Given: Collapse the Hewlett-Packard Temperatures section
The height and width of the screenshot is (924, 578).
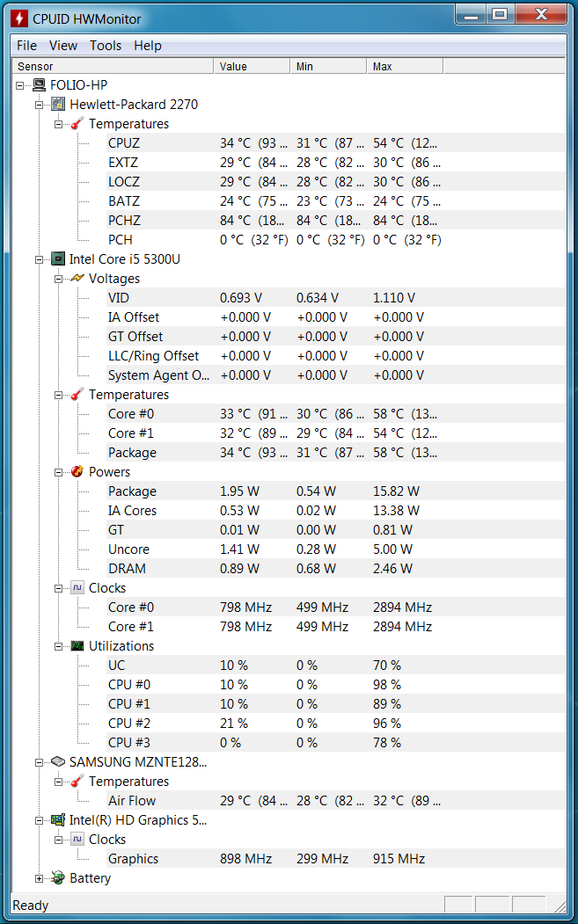Looking at the screenshot, I should [x=58, y=124].
